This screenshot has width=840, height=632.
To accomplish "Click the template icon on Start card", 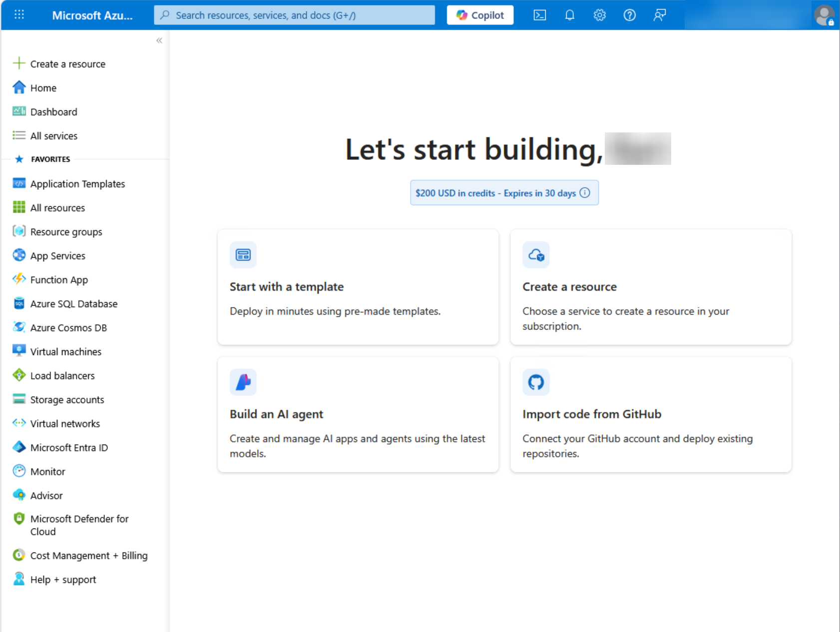I will (x=243, y=255).
